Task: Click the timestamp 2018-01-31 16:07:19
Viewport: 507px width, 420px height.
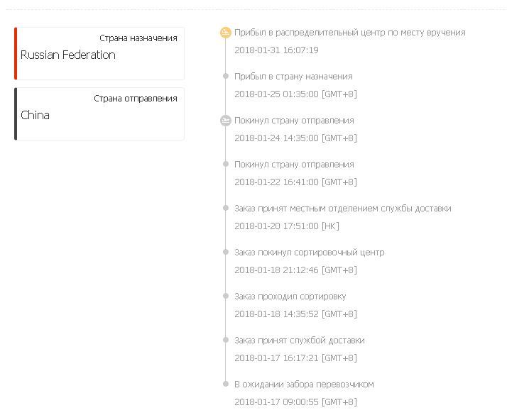Action: point(276,50)
